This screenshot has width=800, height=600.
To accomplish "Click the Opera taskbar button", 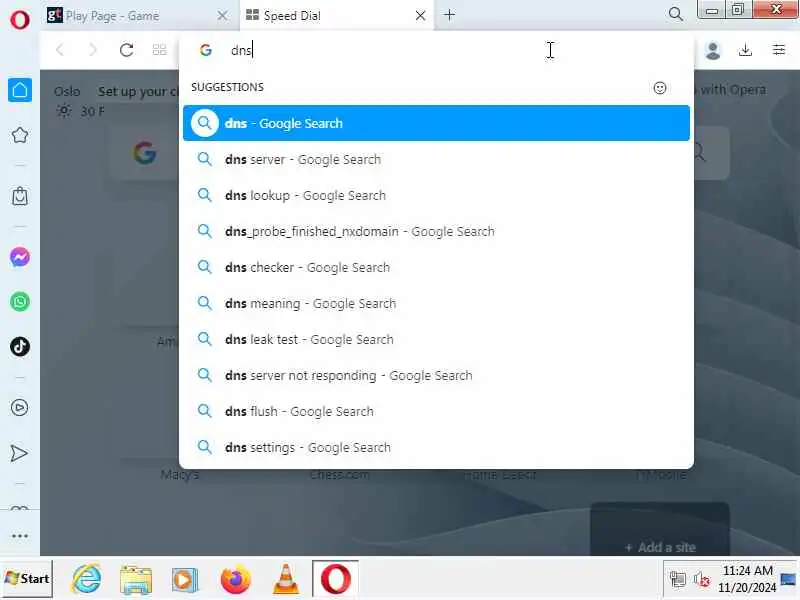I will [x=335, y=579].
